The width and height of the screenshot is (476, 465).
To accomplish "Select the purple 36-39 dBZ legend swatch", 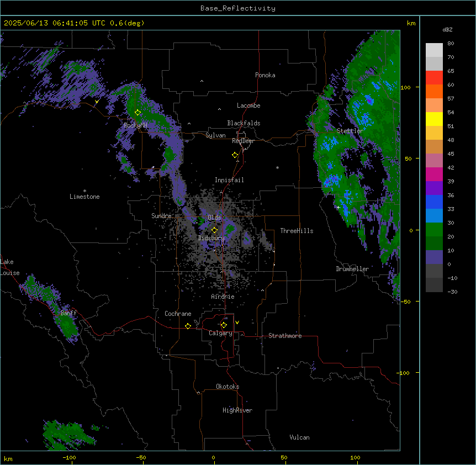I will (x=434, y=188).
